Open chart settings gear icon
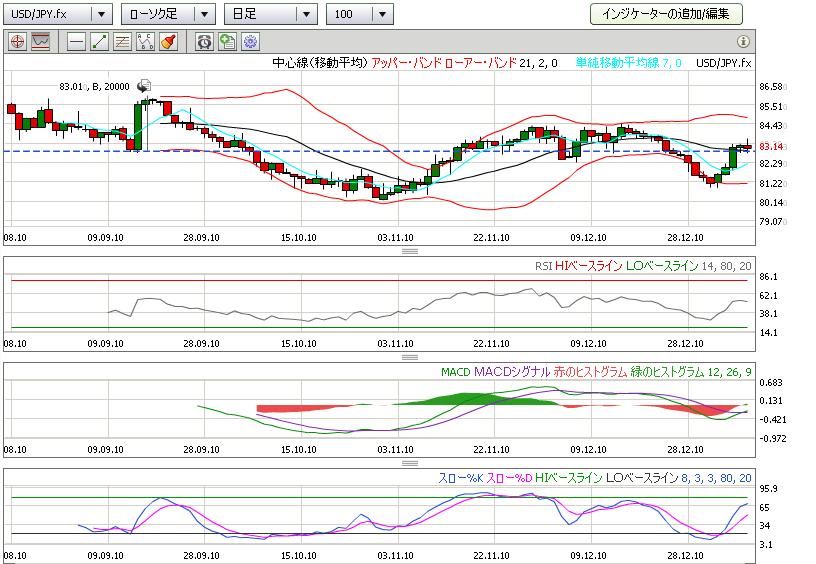The image size is (816, 564). [x=251, y=42]
